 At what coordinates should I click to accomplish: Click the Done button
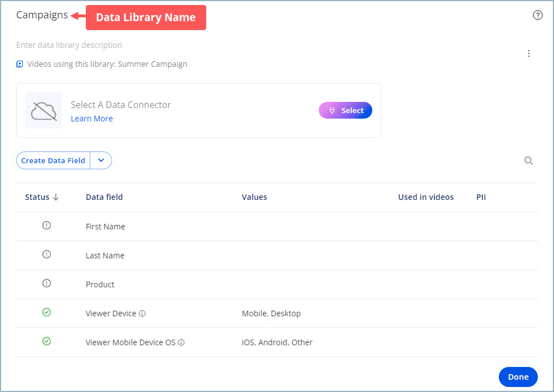(x=518, y=377)
